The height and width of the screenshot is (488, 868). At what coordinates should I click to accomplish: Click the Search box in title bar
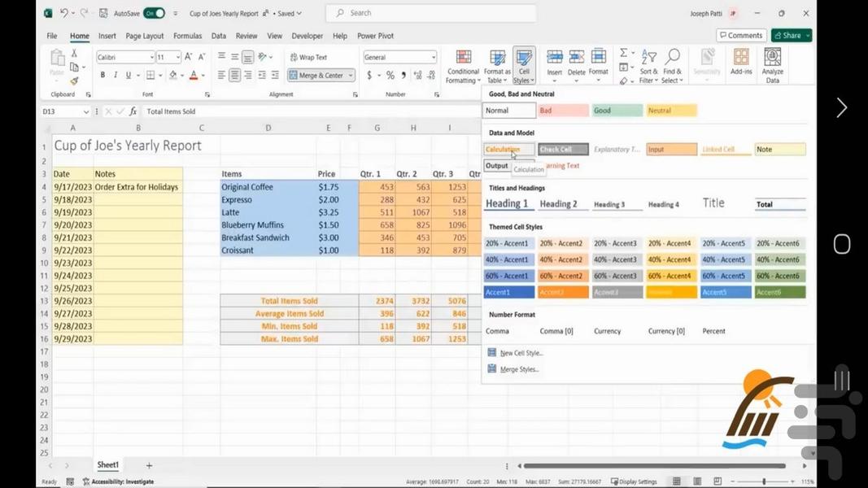(x=431, y=13)
